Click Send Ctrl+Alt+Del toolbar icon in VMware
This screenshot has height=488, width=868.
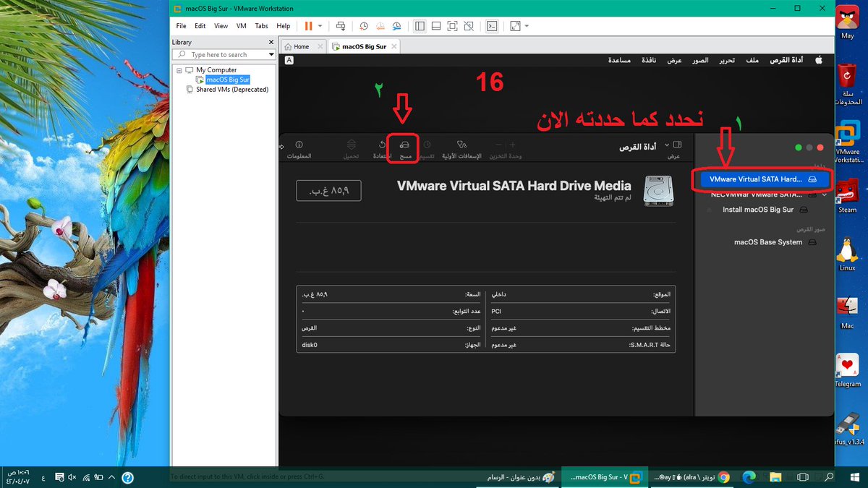pyautogui.click(x=340, y=26)
